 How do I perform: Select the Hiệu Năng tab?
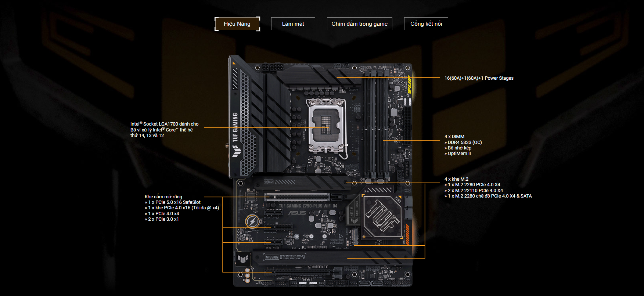tap(237, 24)
